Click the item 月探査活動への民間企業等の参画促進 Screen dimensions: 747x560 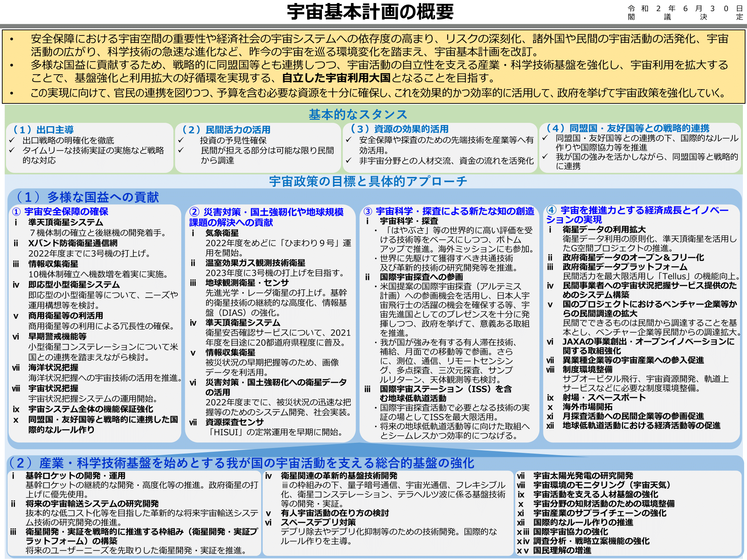click(633, 416)
